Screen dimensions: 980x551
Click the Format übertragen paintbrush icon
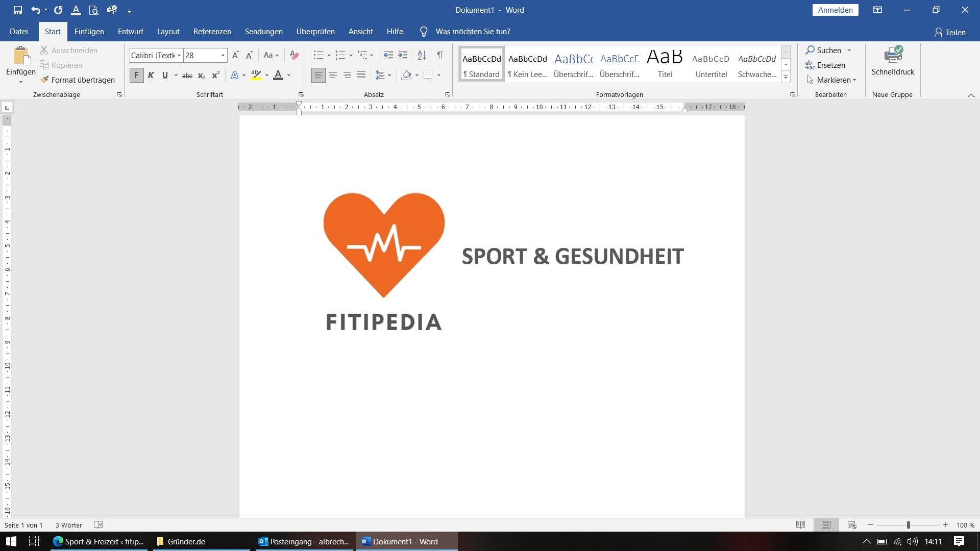tap(45, 80)
